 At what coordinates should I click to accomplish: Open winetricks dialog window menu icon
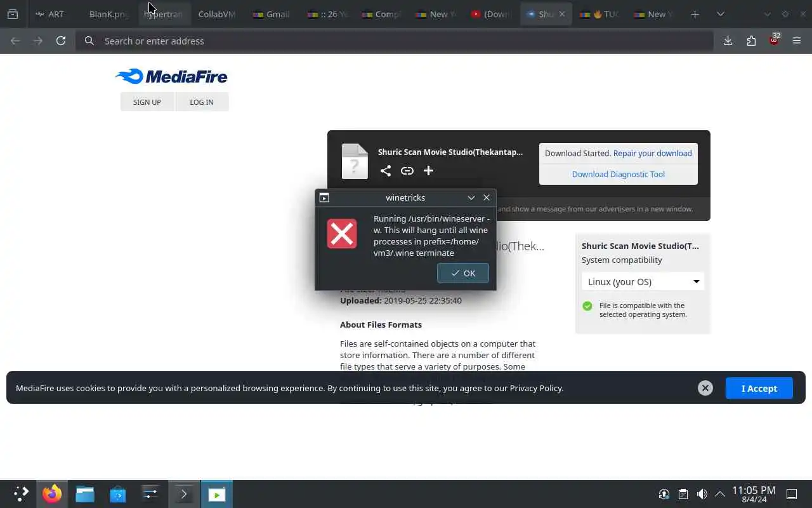[324, 197]
